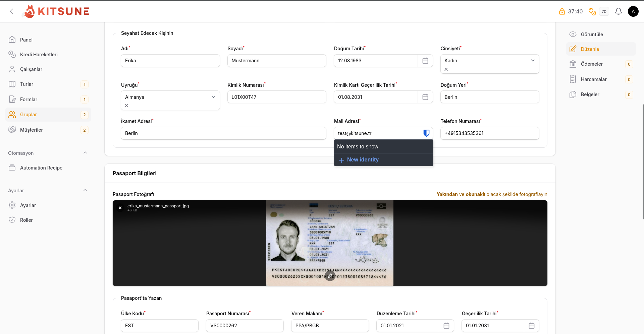Clear the Uyruğu selection
The width and height of the screenshot is (644, 334).
point(126,106)
